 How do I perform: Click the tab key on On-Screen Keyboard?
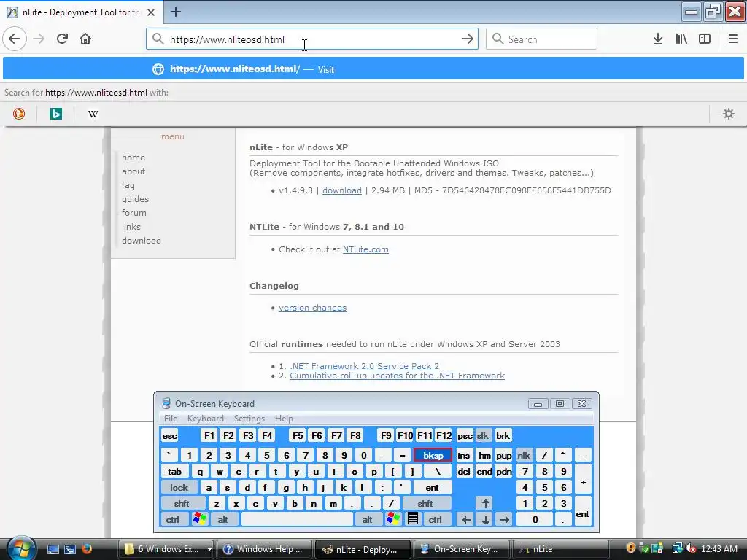[x=174, y=472]
